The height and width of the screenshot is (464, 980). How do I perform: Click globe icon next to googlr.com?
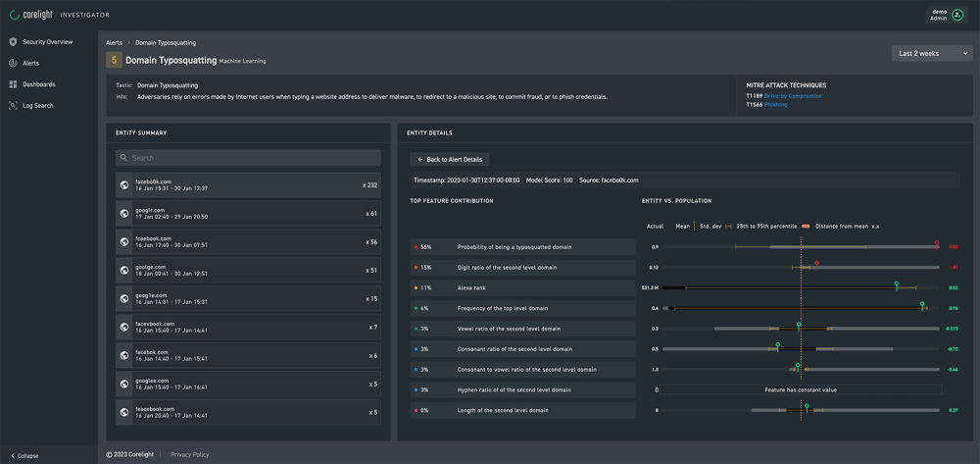click(124, 213)
